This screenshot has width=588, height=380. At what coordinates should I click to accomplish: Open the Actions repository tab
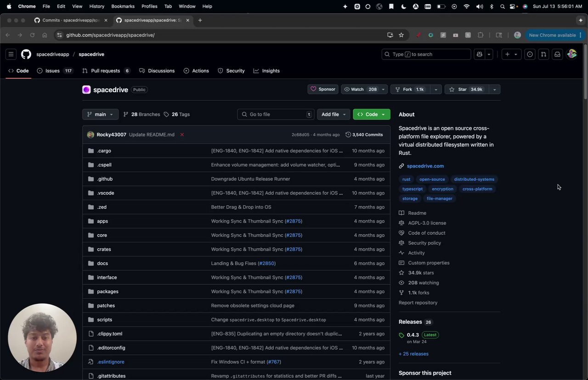196,71
